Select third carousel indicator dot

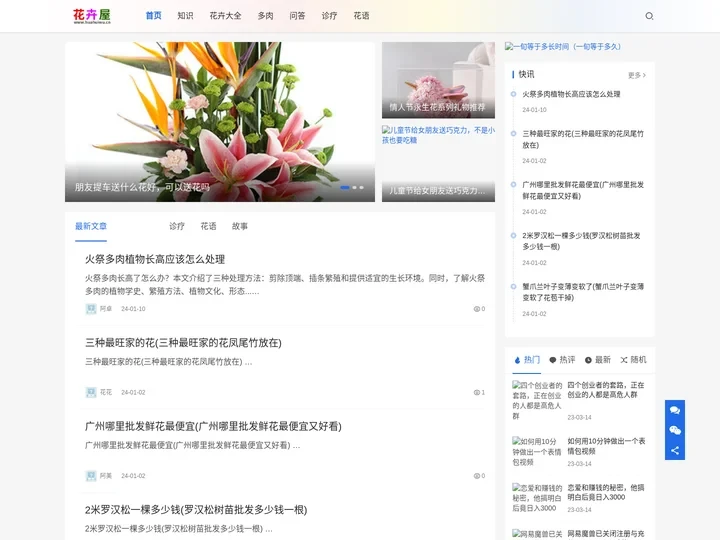tap(362, 187)
